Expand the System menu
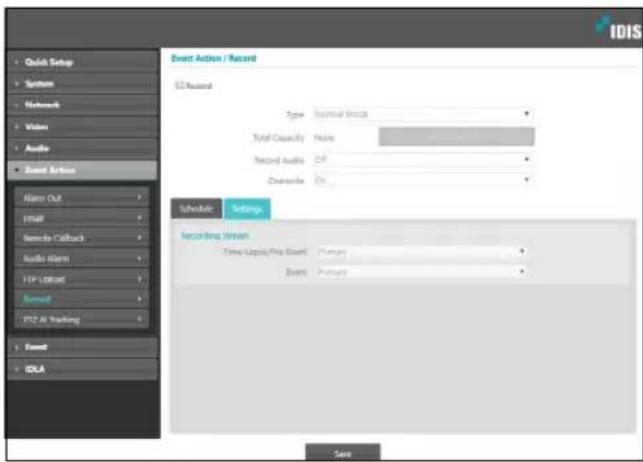 point(82,84)
